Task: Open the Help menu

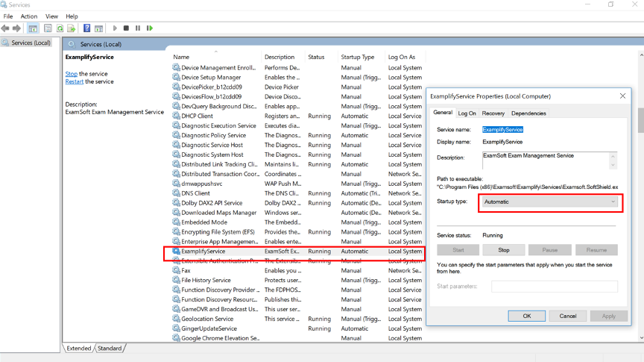Action: [x=72, y=16]
